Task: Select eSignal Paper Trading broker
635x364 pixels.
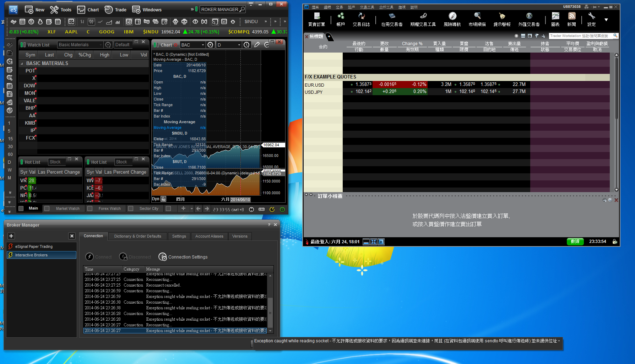Action: coord(42,246)
